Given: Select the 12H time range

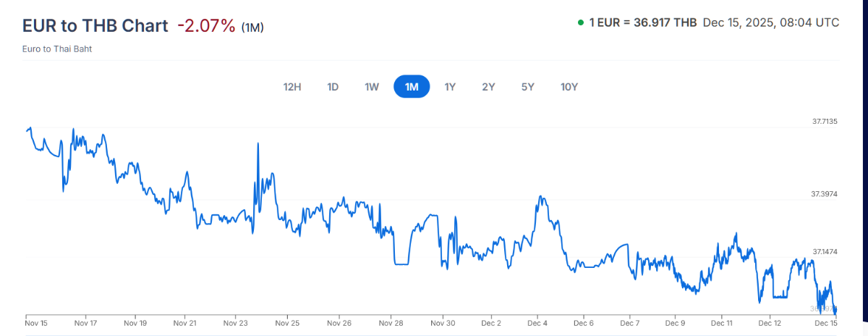Looking at the screenshot, I should (292, 87).
